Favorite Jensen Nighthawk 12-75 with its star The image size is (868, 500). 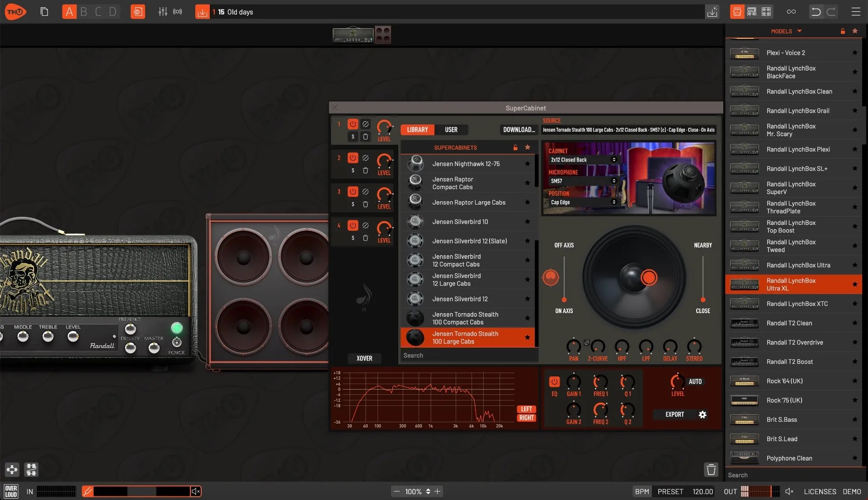527,164
